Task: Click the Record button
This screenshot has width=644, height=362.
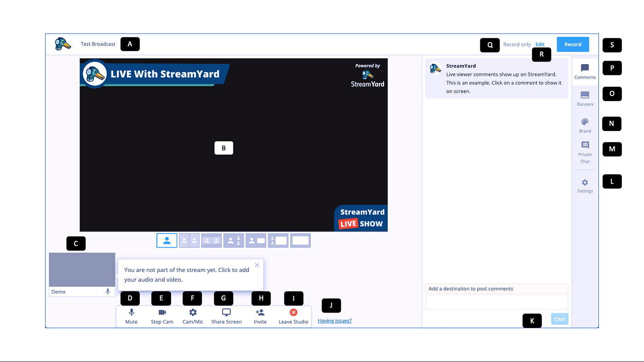Action: coord(573,45)
